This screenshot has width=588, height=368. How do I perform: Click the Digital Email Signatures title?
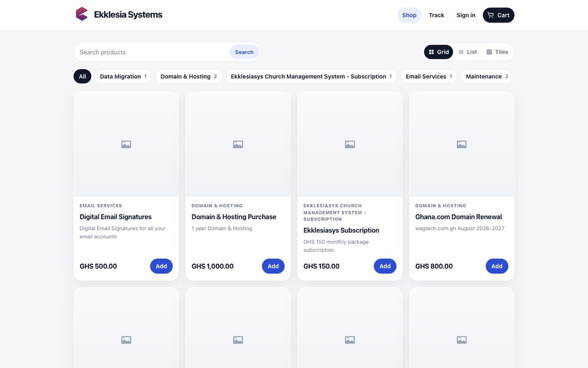116,217
